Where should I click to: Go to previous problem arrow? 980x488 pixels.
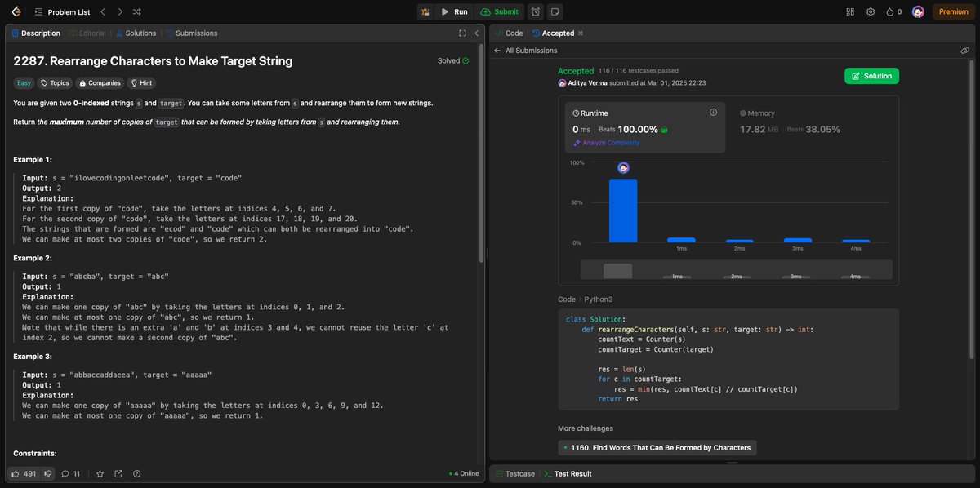click(102, 11)
